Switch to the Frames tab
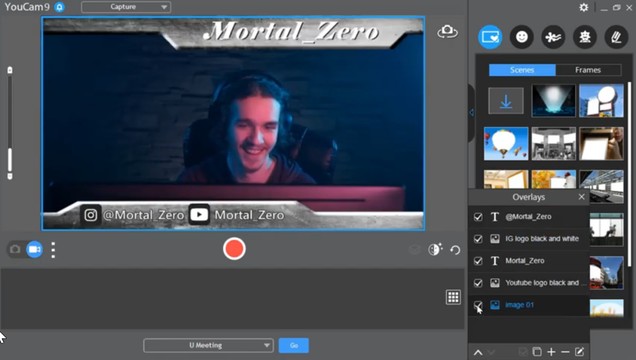This screenshot has width=636, height=360. (x=588, y=70)
